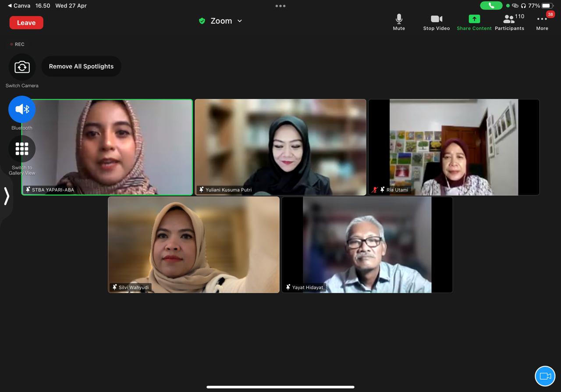Expand the Zoom meeting info dropdown
561x392 pixels.
(x=240, y=21)
